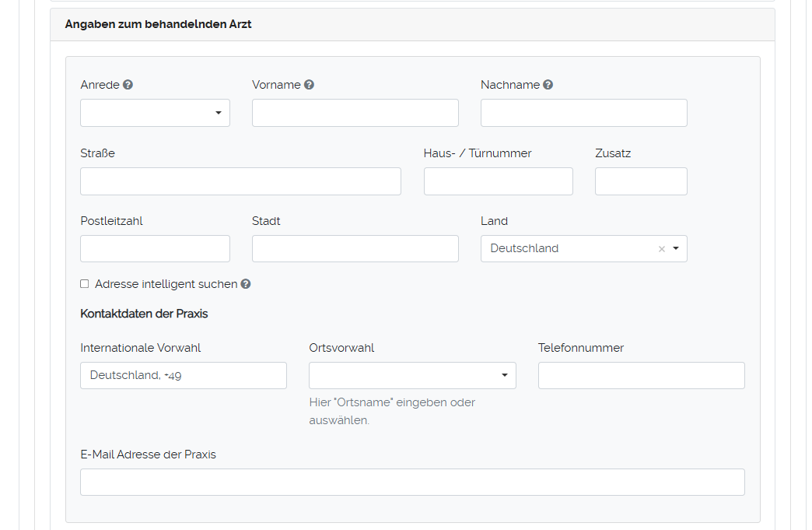Select the Stadt text field
Image resolution: width=812 pixels, height=530 pixels.
(355, 249)
